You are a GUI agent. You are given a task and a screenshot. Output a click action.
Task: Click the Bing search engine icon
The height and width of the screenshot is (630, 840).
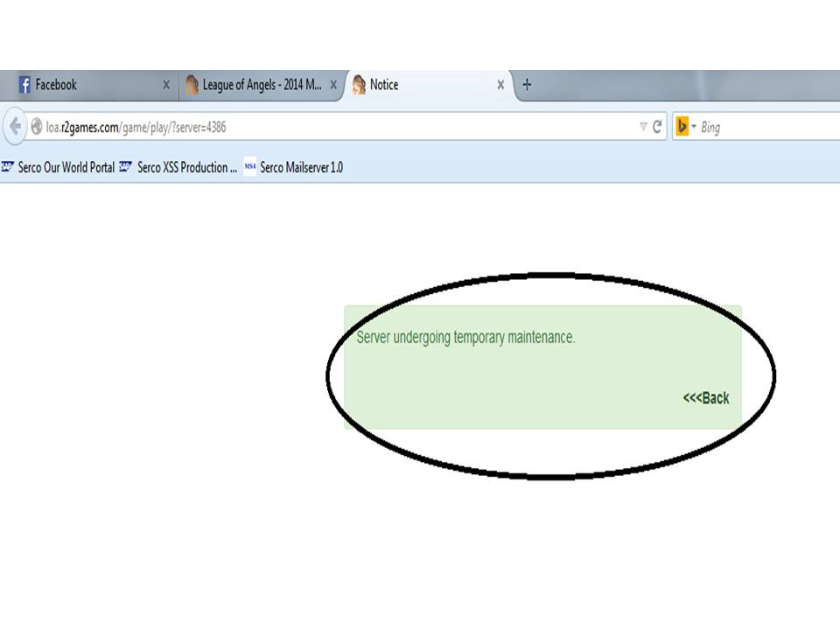[x=682, y=127]
